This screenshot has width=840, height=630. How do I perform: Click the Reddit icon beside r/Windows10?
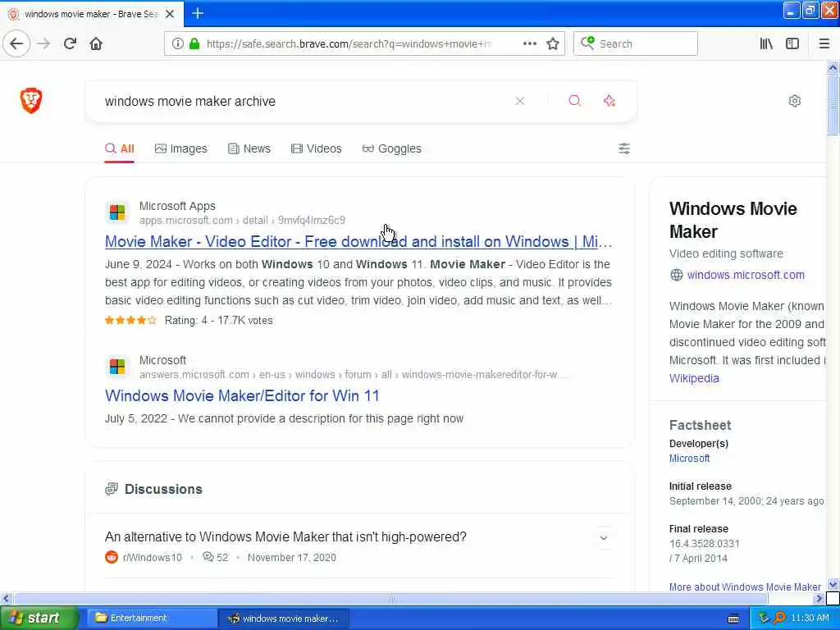pos(112,557)
